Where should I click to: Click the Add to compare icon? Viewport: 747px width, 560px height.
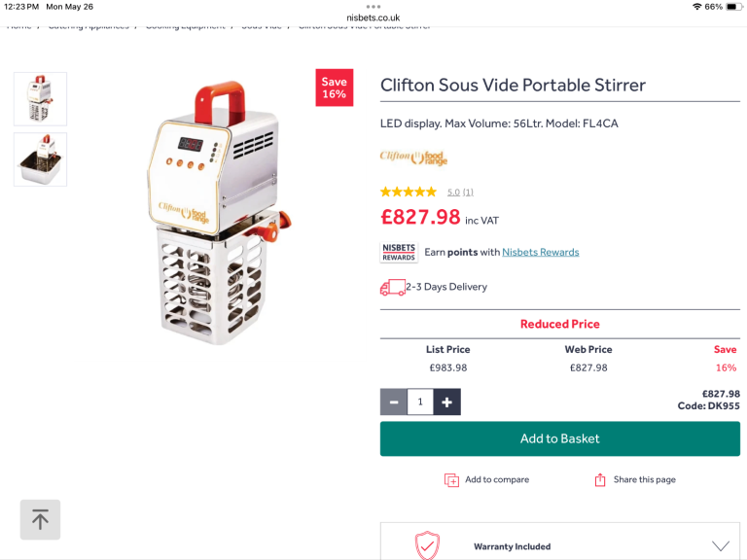tap(451, 480)
